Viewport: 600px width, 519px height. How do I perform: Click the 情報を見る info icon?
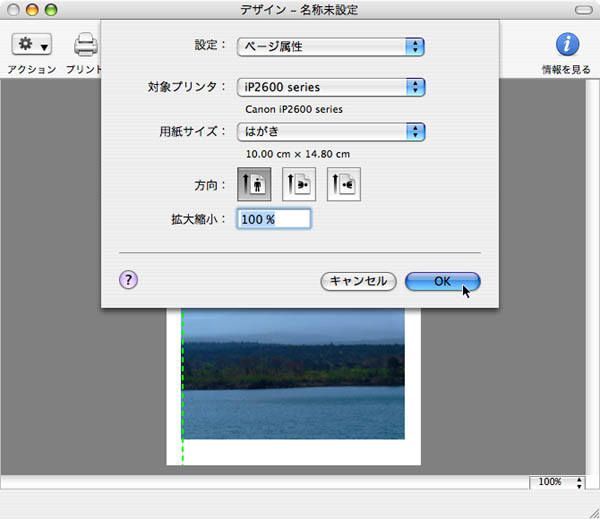point(567,45)
